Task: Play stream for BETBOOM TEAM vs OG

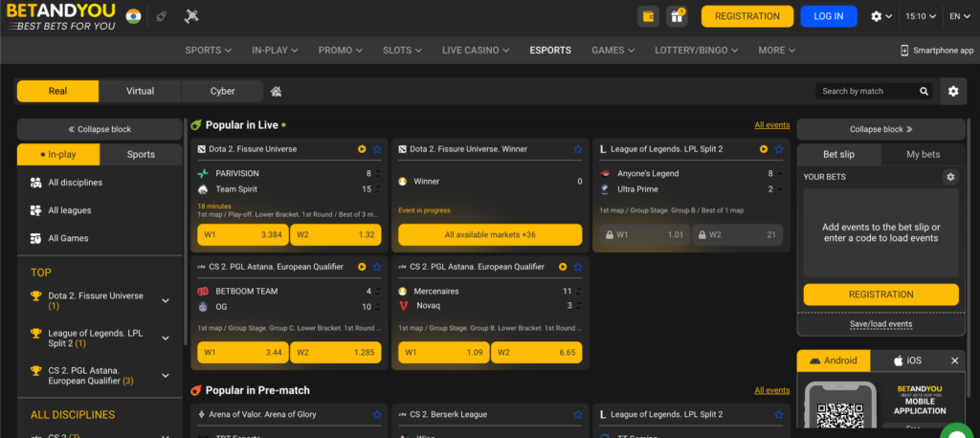Action: click(x=362, y=267)
